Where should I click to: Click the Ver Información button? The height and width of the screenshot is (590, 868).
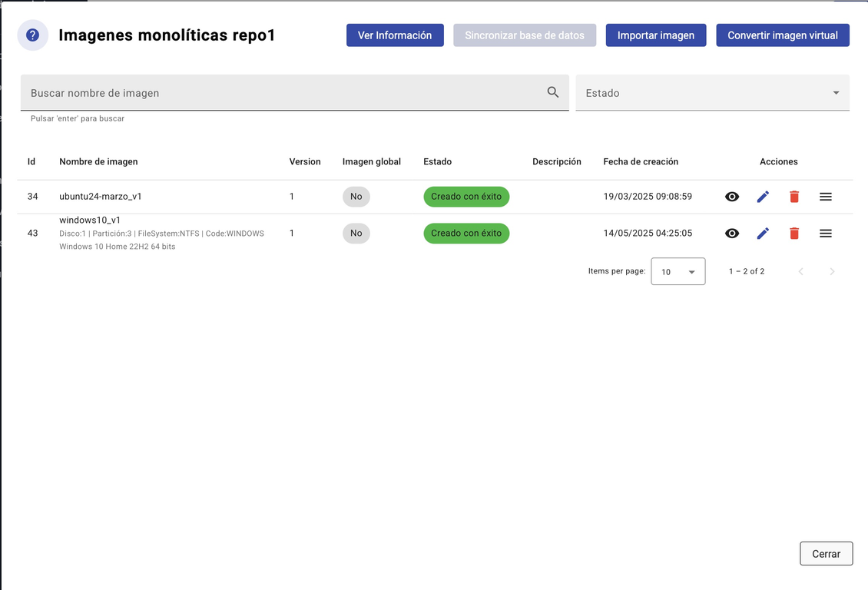click(x=395, y=35)
